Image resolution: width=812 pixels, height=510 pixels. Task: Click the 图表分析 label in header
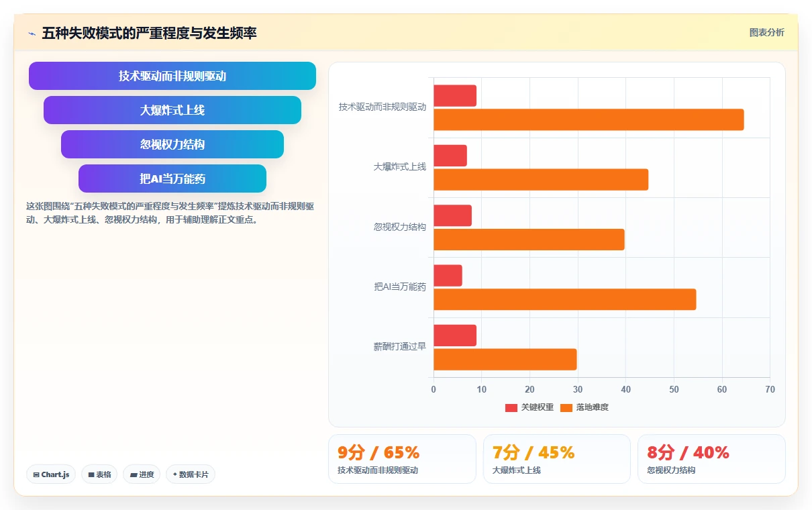766,33
